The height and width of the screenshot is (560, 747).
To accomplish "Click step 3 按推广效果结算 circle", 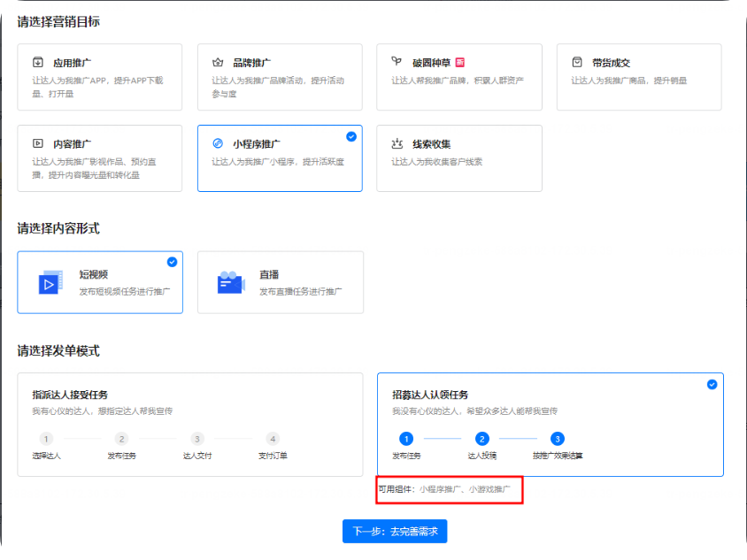I will point(557,439).
